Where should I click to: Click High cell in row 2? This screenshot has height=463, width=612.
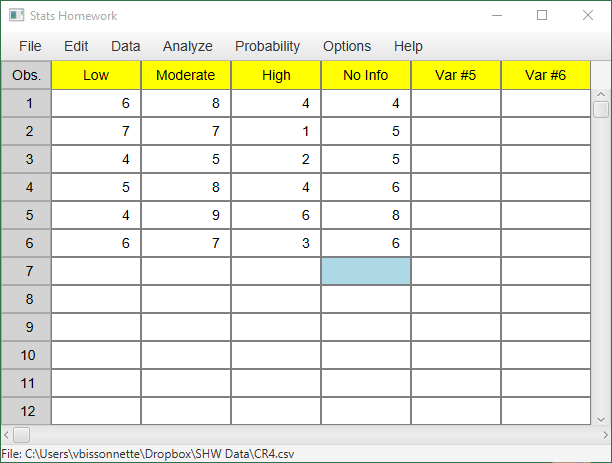[276, 131]
